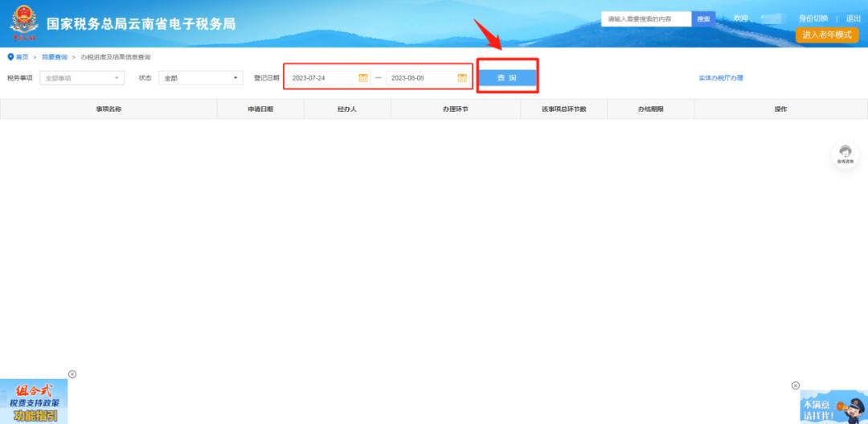Click the 进入老年模式 button
This screenshot has height=424, width=868.
(827, 35)
